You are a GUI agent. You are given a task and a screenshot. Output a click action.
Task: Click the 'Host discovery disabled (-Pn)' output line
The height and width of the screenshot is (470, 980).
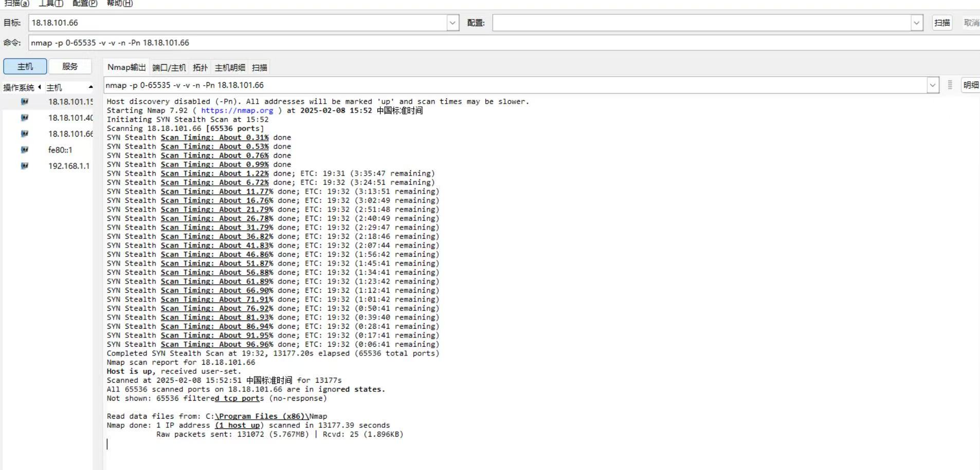318,102
